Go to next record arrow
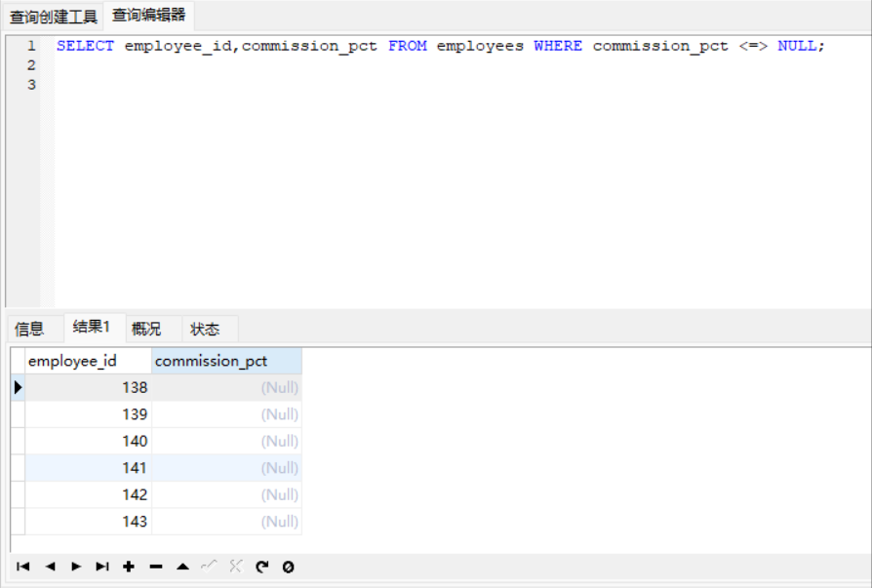The width and height of the screenshot is (872, 588). (x=76, y=567)
